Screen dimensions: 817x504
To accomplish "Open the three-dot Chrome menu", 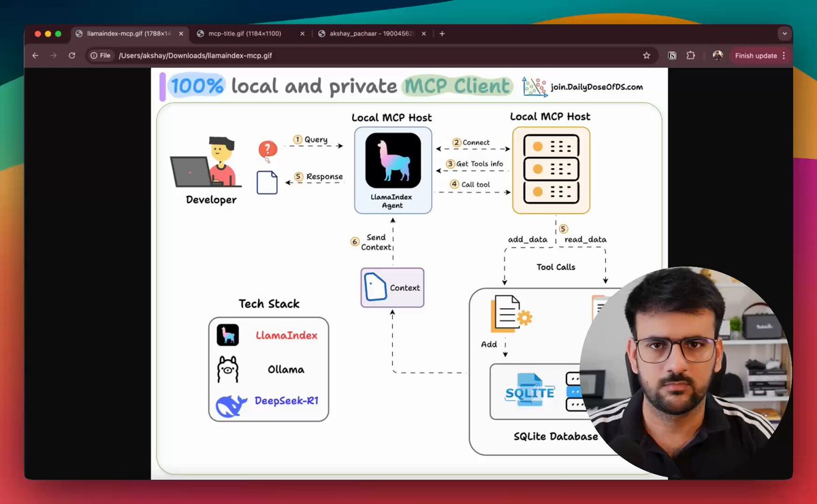I will [x=784, y=56].
